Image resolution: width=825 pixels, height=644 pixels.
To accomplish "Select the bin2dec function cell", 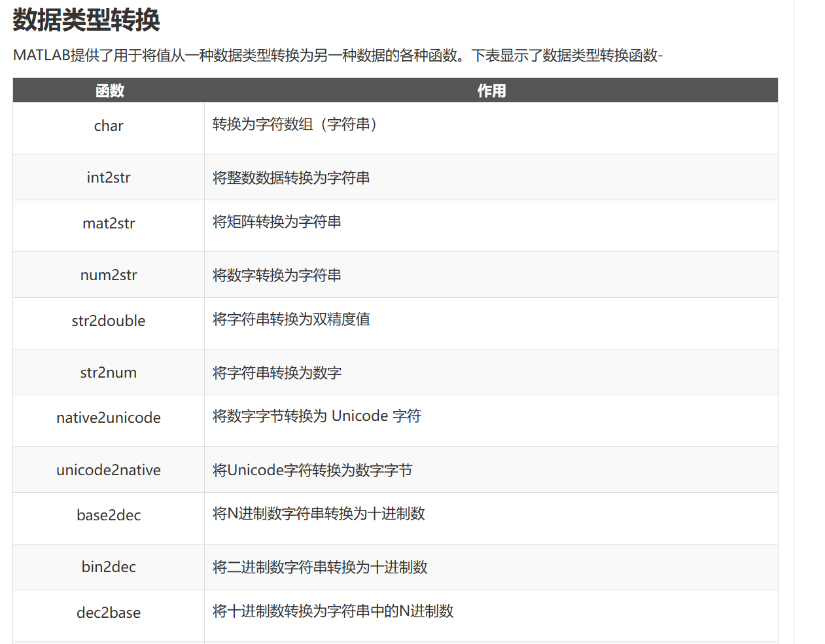I will pos(109,567).
